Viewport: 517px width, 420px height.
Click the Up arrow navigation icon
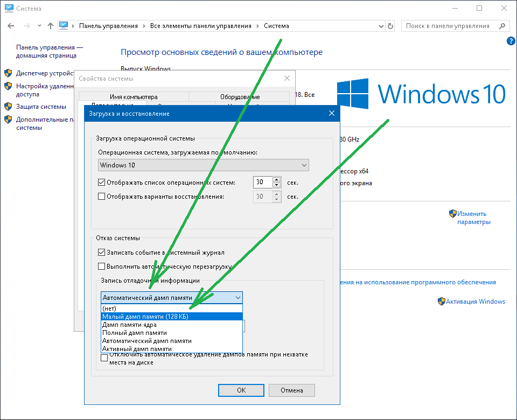(x=51, y=26)
